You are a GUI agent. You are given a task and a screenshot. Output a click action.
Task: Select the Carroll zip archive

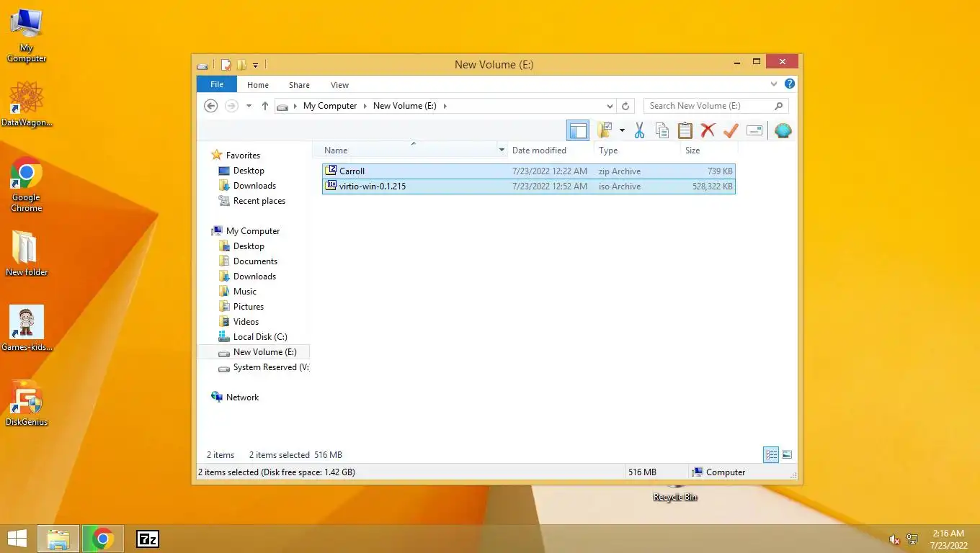(529, 171)
